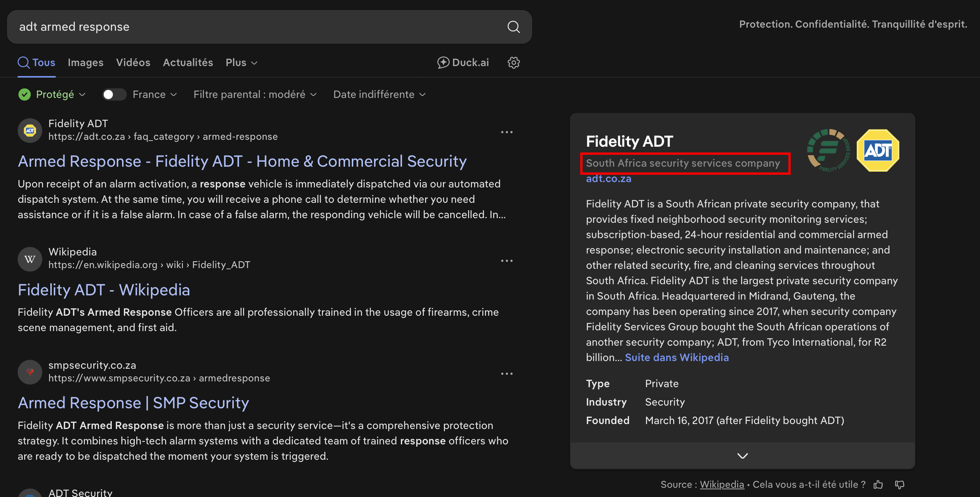Click the 'Security' industry value
The width and height of the screenshot is (980, 497).
coord(665,402)
